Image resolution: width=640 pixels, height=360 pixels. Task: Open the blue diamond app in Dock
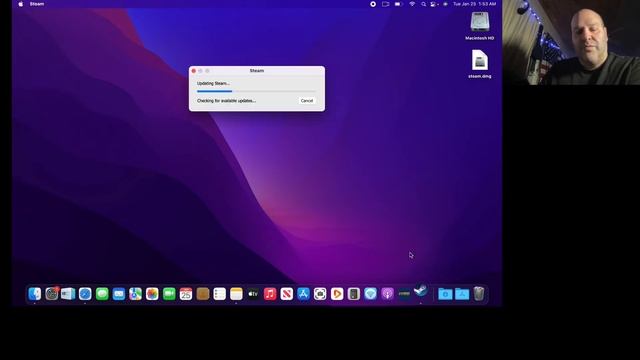(x=371, y=293)
